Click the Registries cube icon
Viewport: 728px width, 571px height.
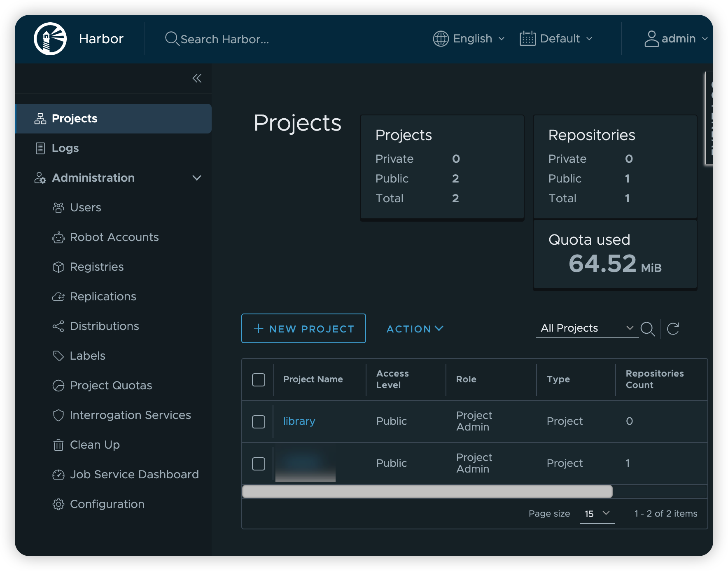[58, 267]
